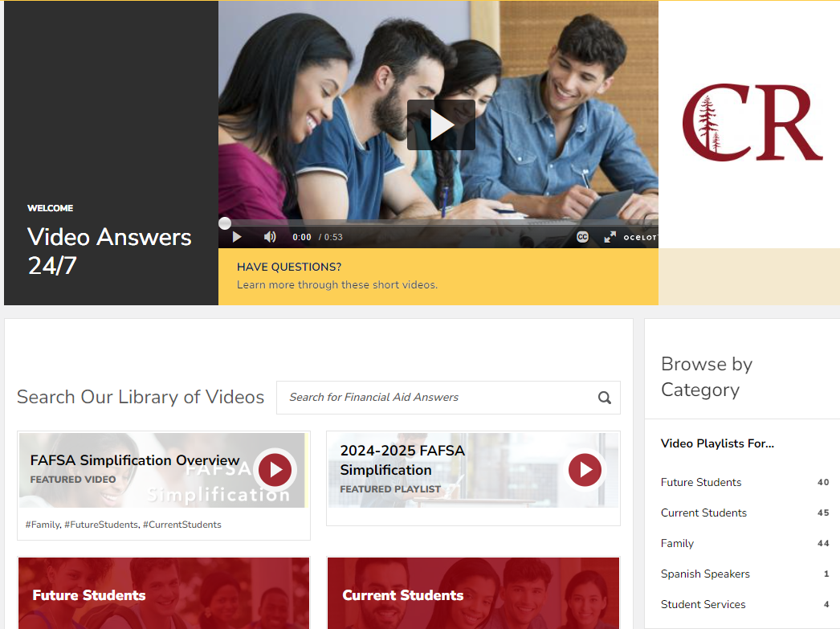This screenshot has height=629, width=840.
Task: Toggle closed captions CC icon
Action: [582, 237]
